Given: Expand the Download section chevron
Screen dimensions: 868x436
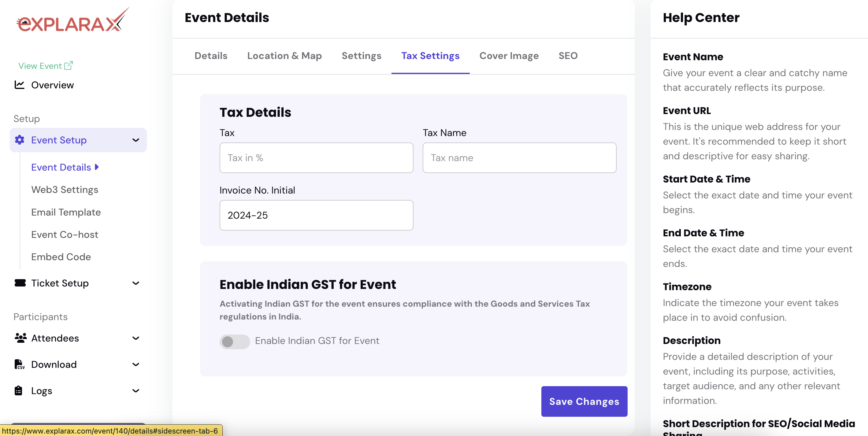Looking at the screenshot, I should [136, 364].
